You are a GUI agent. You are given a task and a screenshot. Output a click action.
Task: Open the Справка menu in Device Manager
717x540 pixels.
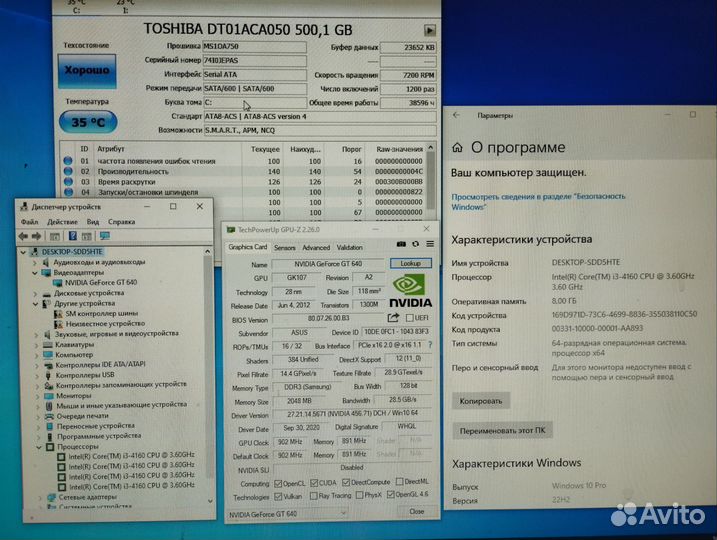coord(121,222)
